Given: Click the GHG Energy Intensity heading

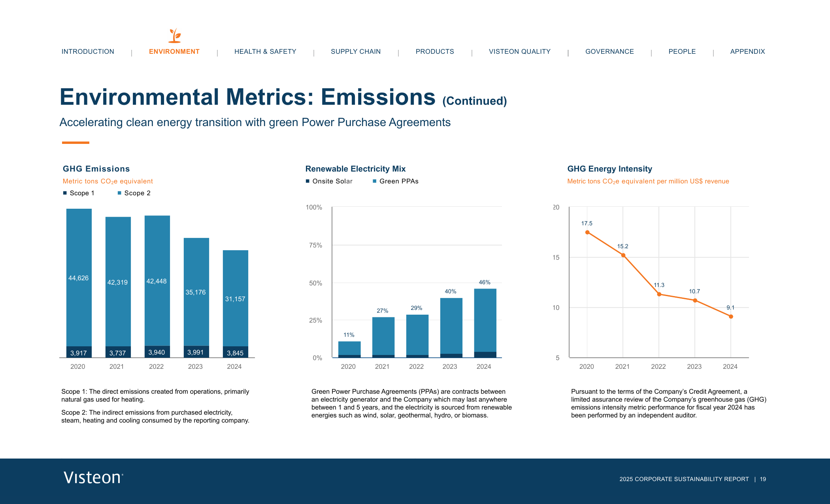Looking at the screenshot, I should point(610,169).
